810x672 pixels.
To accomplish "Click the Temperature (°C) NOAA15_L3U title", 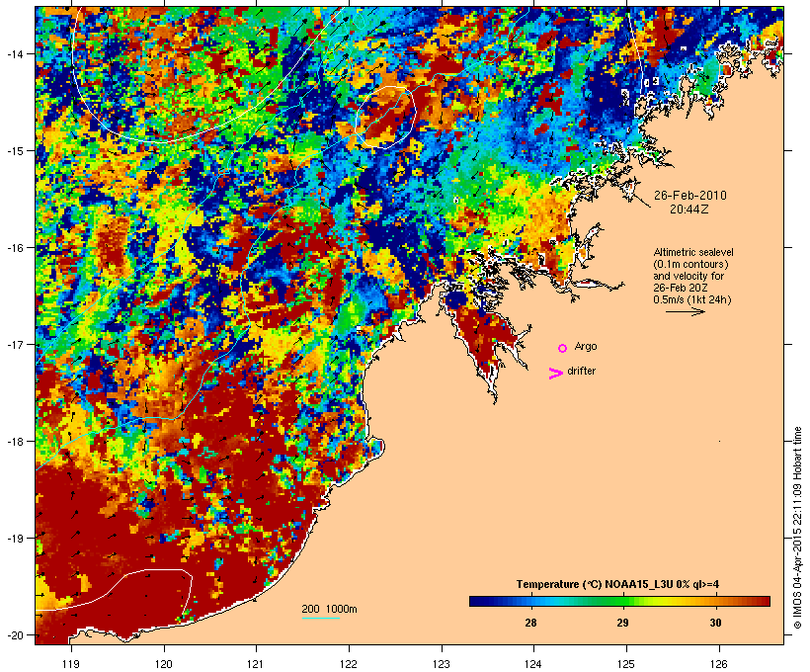I will pos(617,584).
